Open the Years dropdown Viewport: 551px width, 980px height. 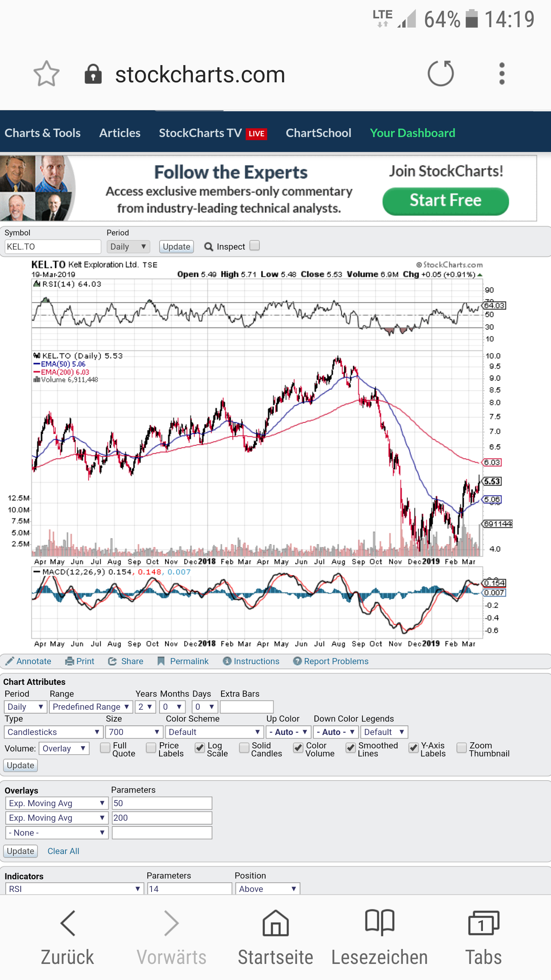click(x=145, y=707)
